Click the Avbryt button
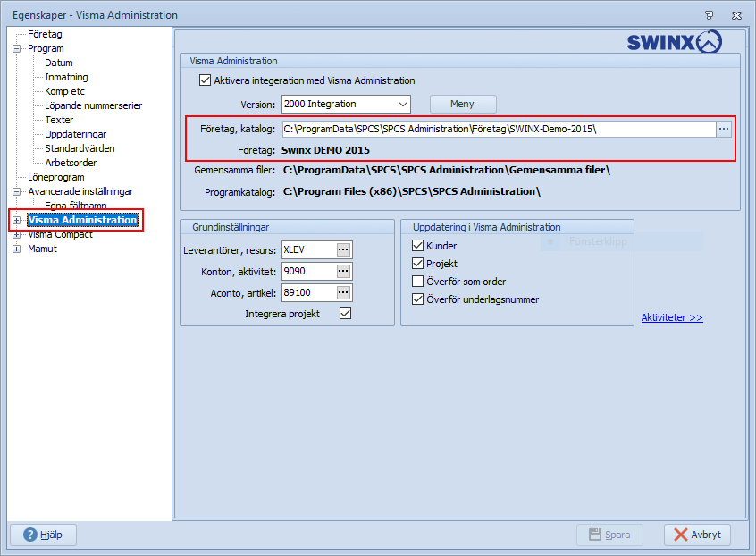Screen dimensions: 756x556 tap(697, 535)
